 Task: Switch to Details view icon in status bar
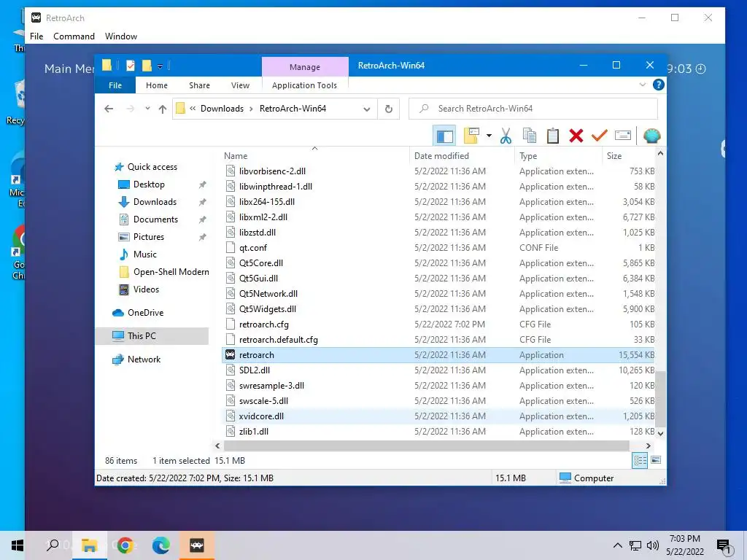pos(640,460)
